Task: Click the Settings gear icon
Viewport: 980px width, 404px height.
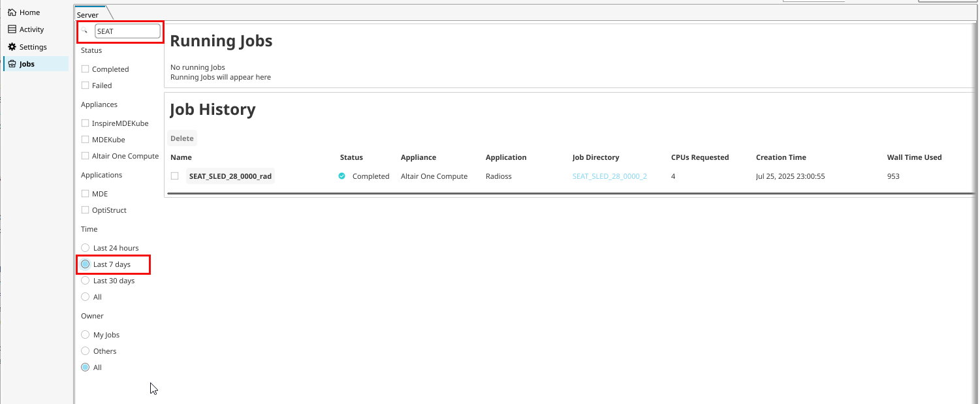Action: coord(12,47)
